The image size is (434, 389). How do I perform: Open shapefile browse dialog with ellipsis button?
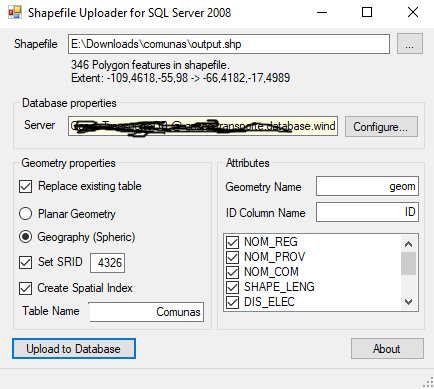[x=410, y=44]
